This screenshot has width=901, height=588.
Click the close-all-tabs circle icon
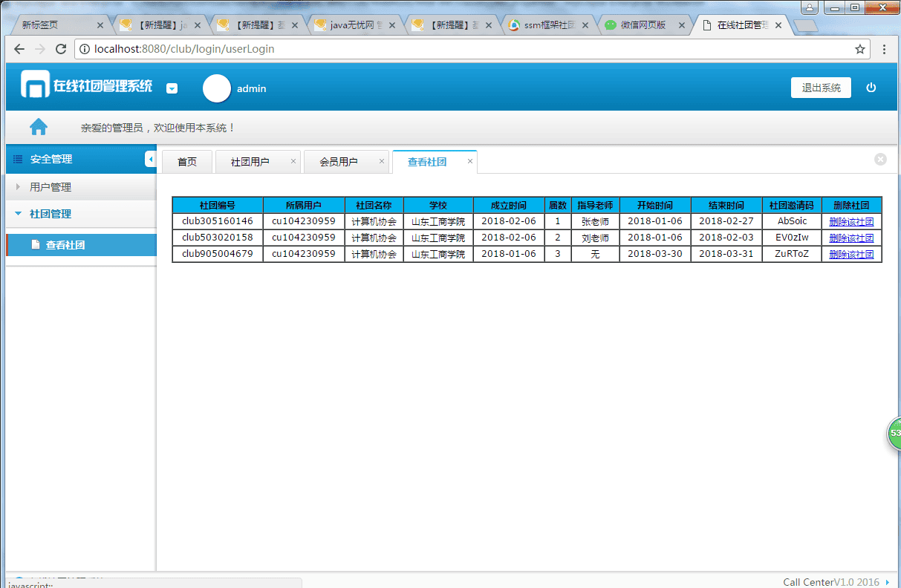point(880,159)
